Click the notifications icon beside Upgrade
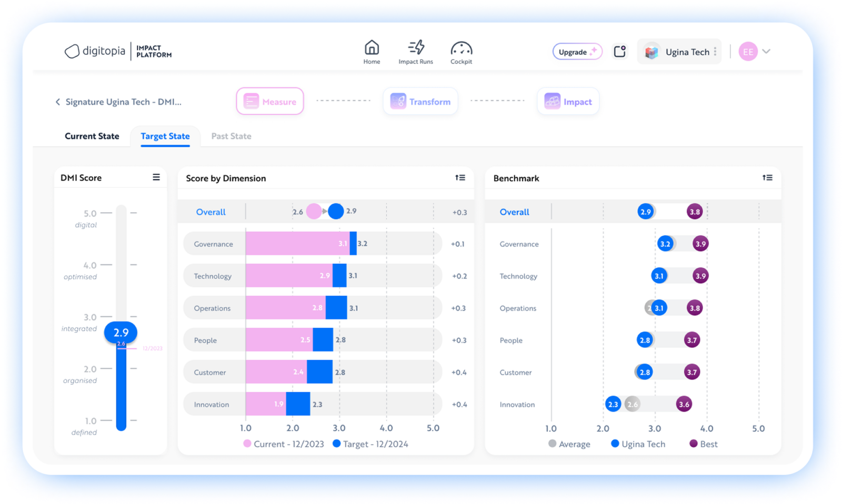The height and width of the screenshot is (504, 842). coord(619,51)
